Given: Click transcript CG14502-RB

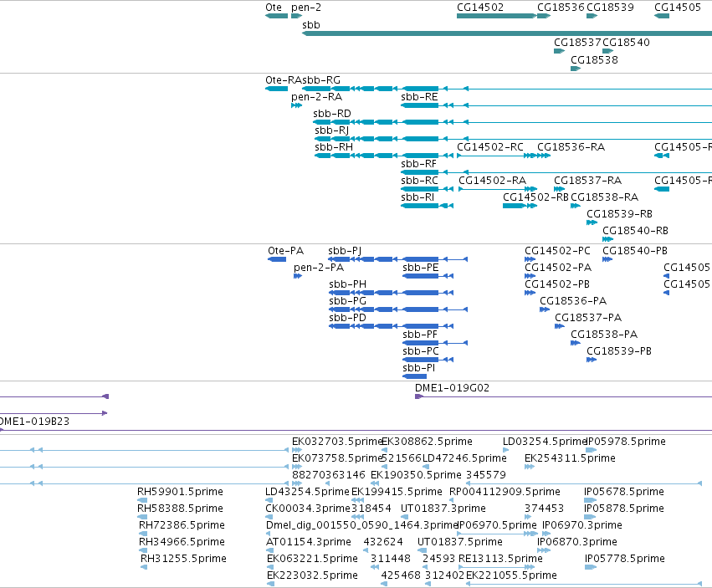Looking at the screenshot, I should [x=520, y=206].
